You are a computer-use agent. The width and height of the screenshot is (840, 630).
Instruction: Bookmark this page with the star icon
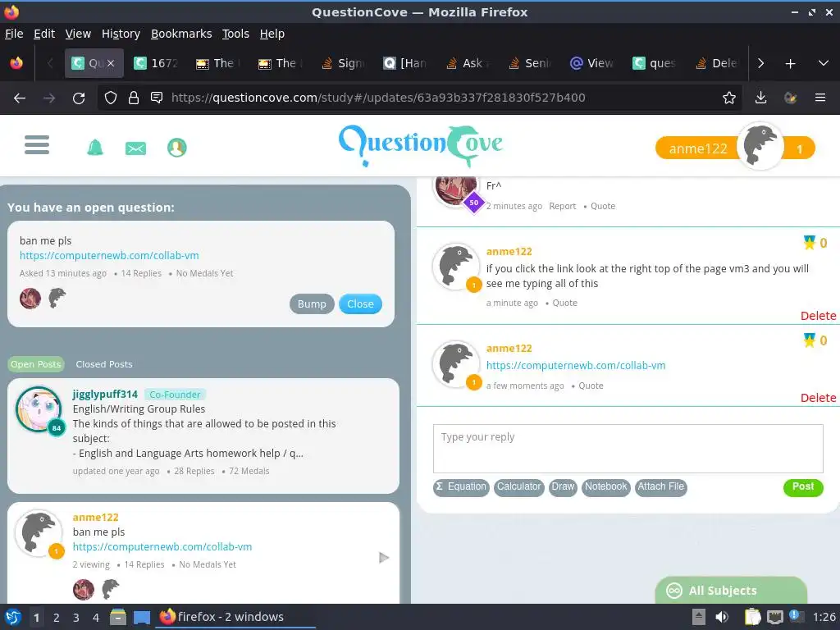tap(728, 98)
